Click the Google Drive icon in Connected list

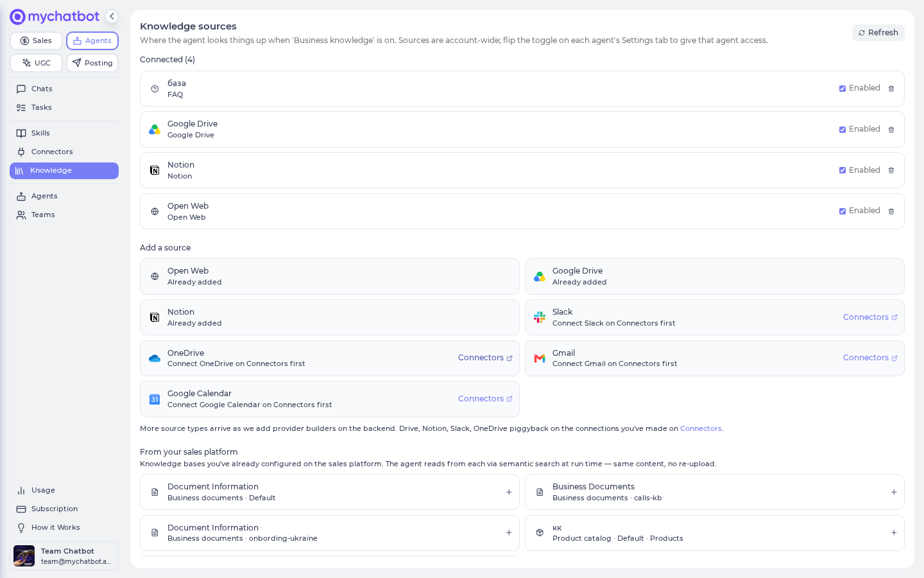pos(155,130)
